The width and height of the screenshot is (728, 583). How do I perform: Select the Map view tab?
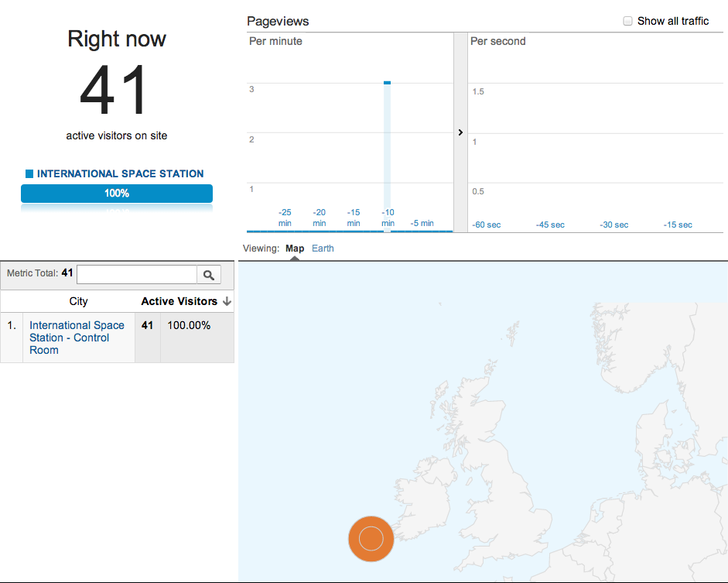click(x=295, y=248)
